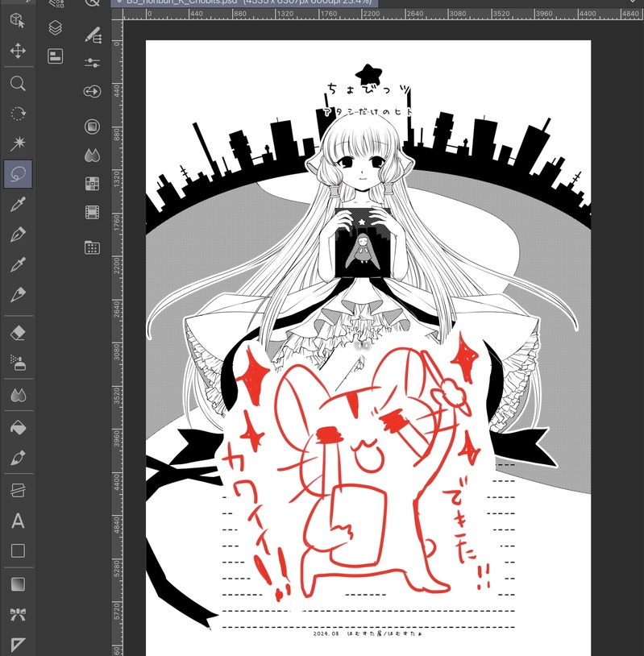The width and height of the screenshot is (644, 656).
Task: Select the Frame border cut tool
Action: tap(18, 490)
